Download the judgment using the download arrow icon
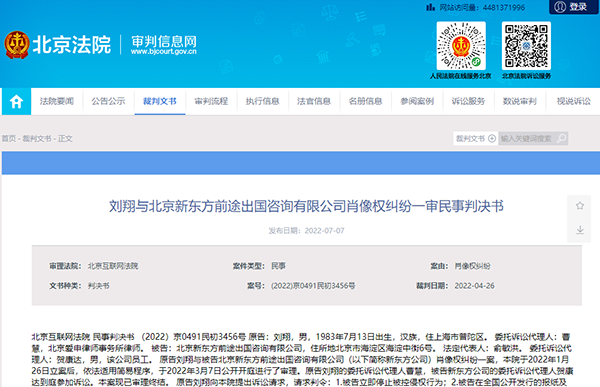Image resolution: width=600 pixels, height=387 pixels. pos(580,230)
